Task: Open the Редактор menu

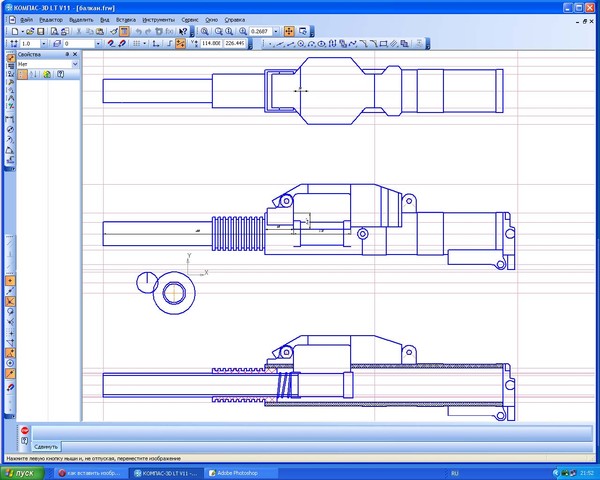Action: pos(51,20)
